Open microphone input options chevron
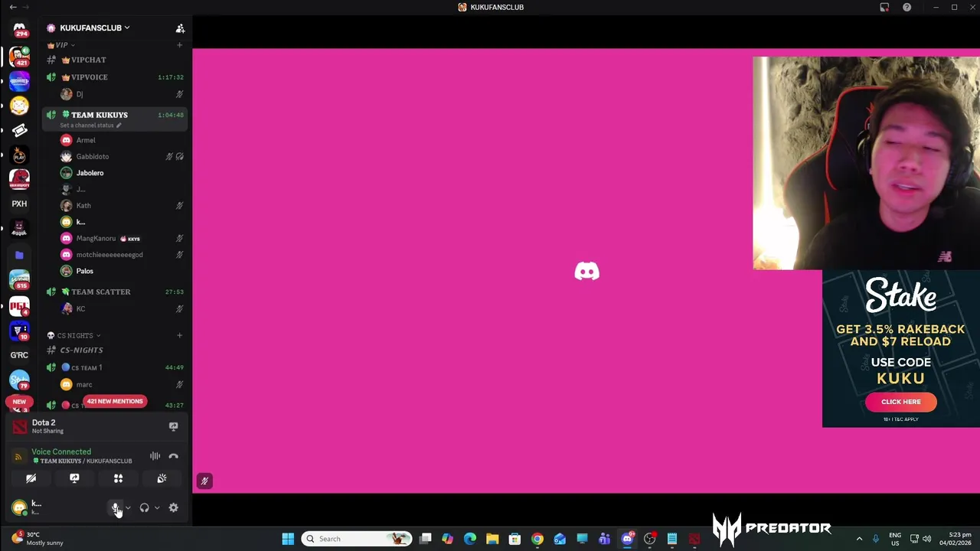Viewport: 980px width, 551px height. click(128, 507)
